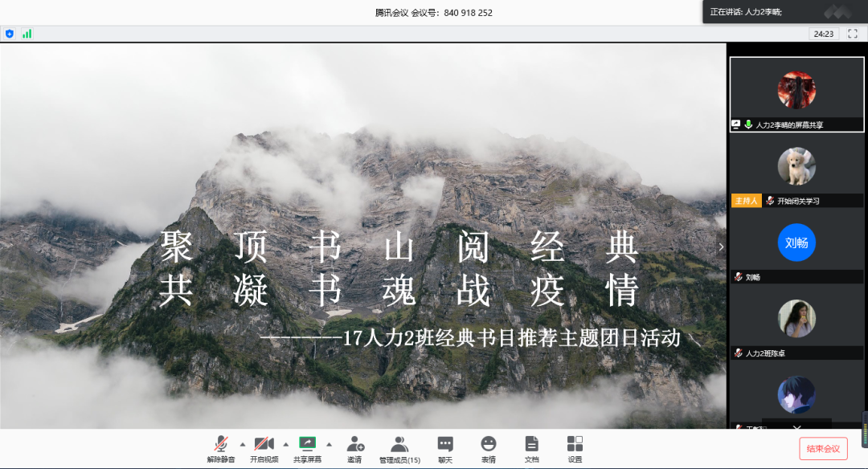Collapse the participant video sidebar arrow
The width and height of the screenshot is (868, 469).
click(x=721, y=247)
